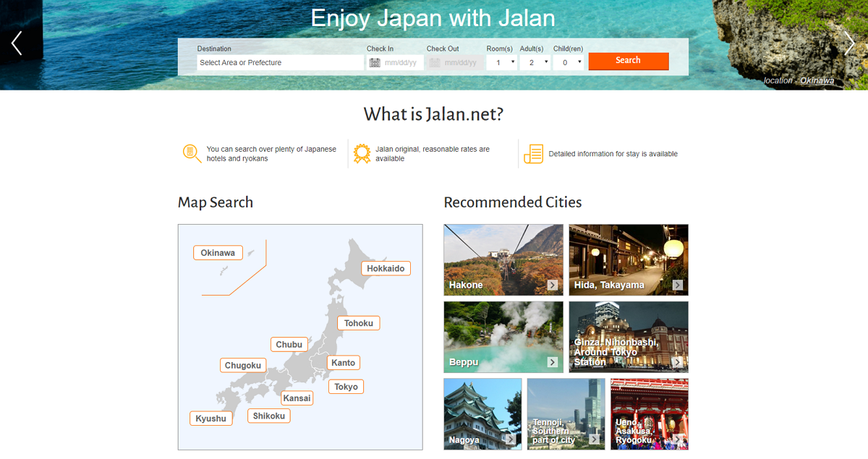Click the award ribbon reasonable rates icon
The width and height of the screenshot is (868, 459).
click(x=362, y=153)
